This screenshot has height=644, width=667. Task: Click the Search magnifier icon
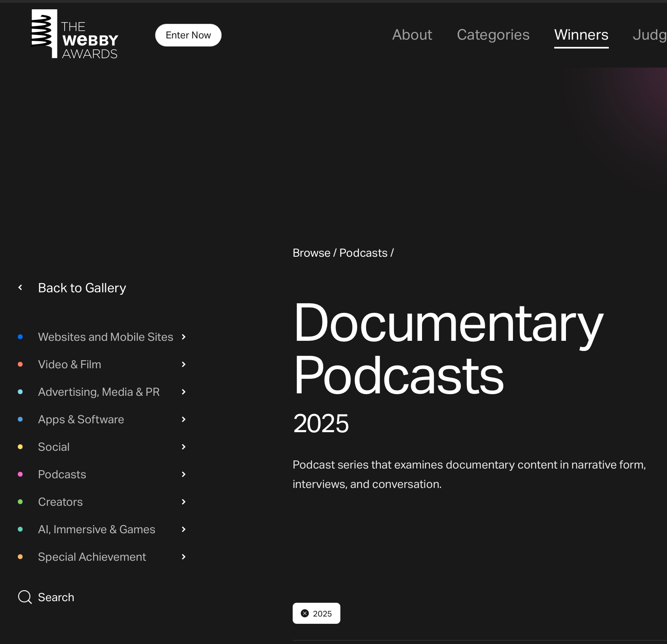[25, 597]
